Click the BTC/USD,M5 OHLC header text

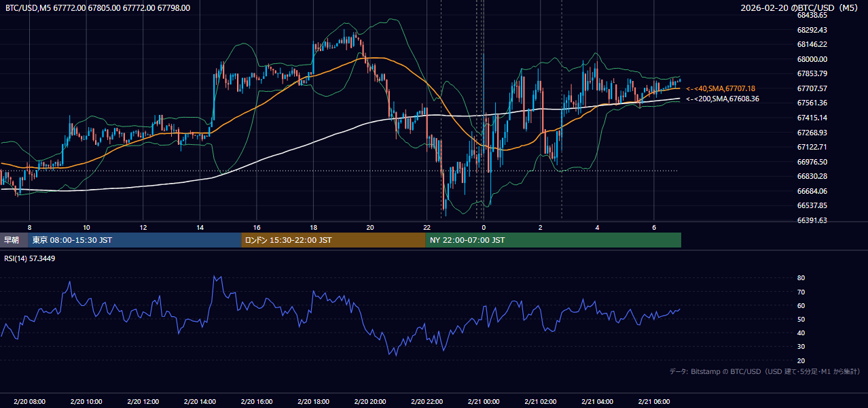[x=98, y=8]
